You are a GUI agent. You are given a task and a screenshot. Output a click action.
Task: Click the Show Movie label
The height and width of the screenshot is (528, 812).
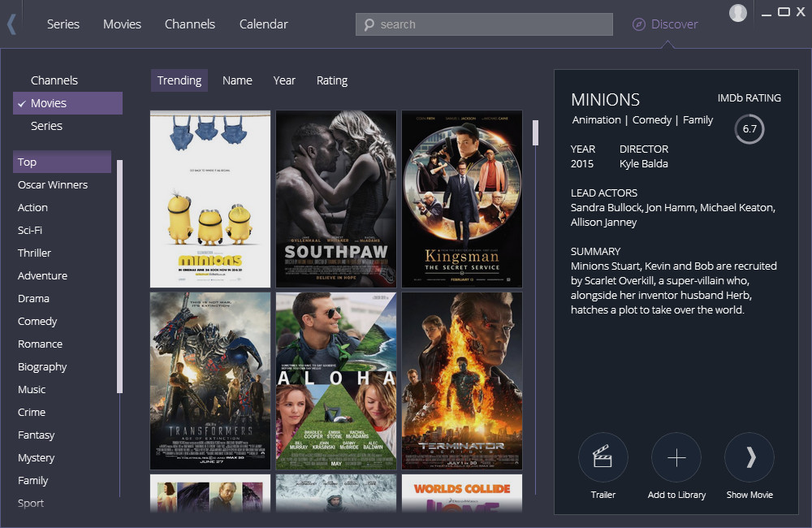pyautogui.click(x=749, y=495)
